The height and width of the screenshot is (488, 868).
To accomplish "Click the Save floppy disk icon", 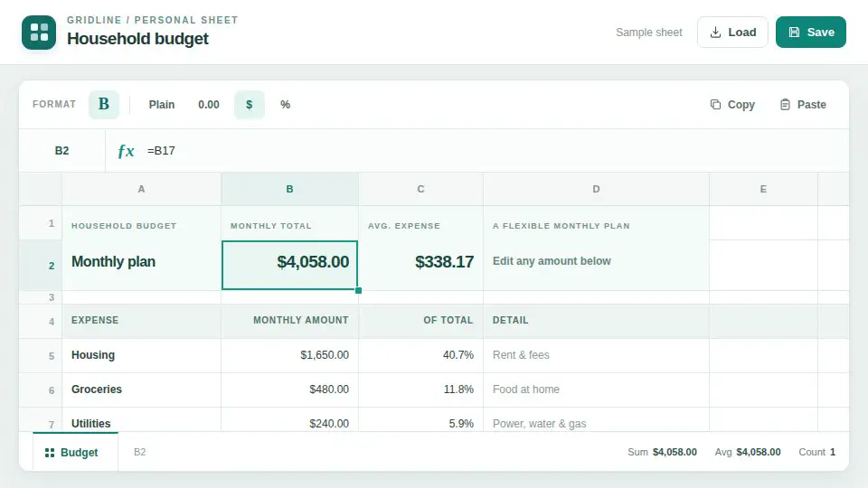I will [794, 33].
